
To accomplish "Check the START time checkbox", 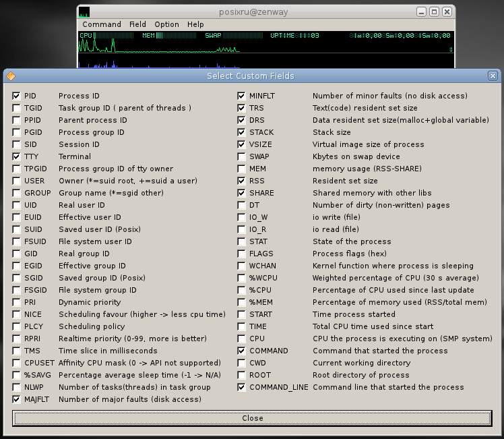I will coord(241,314).
